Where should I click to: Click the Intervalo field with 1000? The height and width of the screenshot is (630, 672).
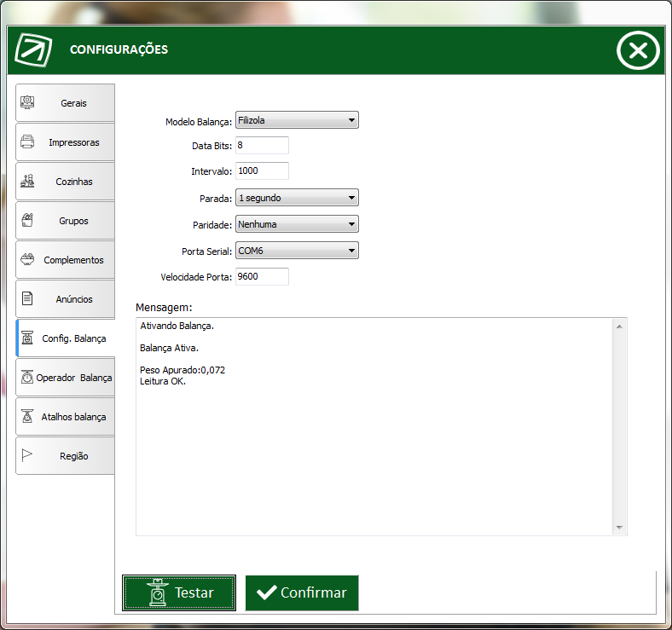[x=263, y=171]
